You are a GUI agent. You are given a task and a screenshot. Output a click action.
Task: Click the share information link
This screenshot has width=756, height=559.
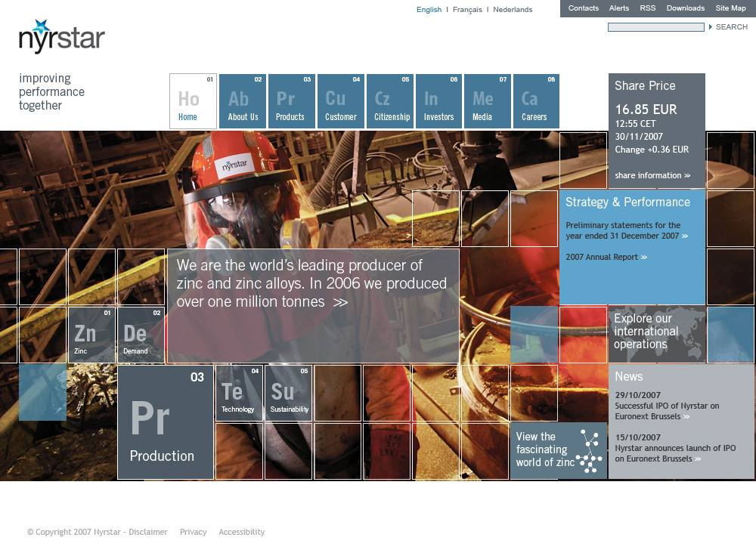[x=652, y=175]
